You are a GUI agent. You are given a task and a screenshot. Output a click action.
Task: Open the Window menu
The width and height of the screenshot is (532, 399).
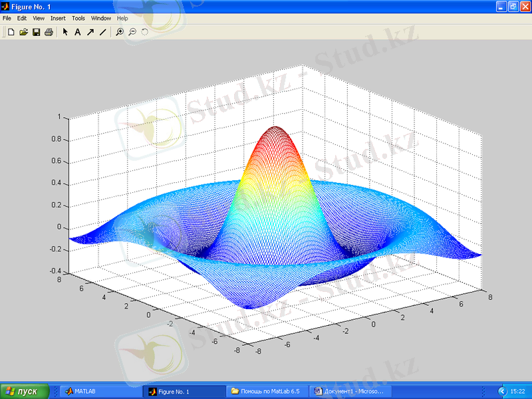101,19
